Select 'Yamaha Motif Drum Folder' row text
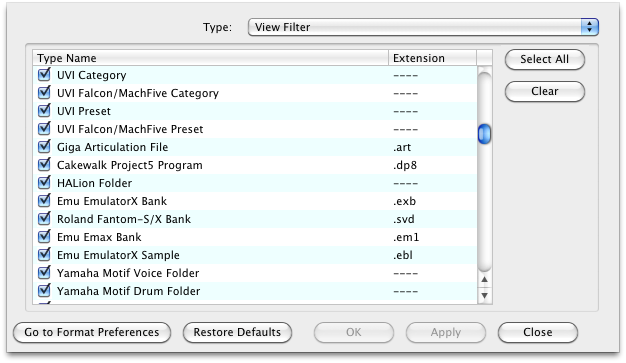 tap(129, 291)
